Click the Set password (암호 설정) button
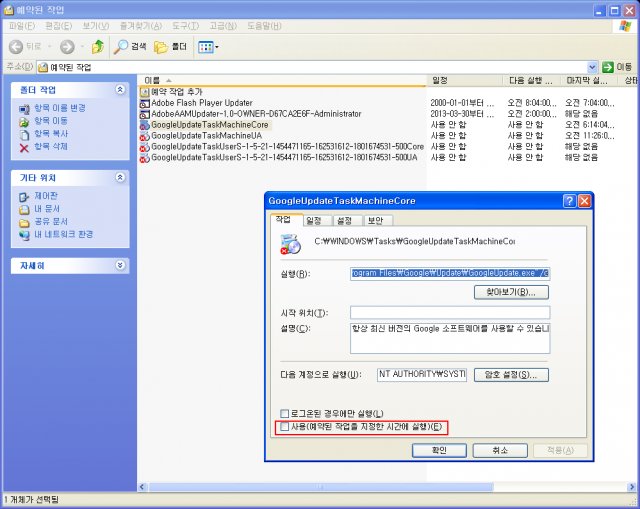The height and width of the screenshot is (509, 640). (511, 375)
